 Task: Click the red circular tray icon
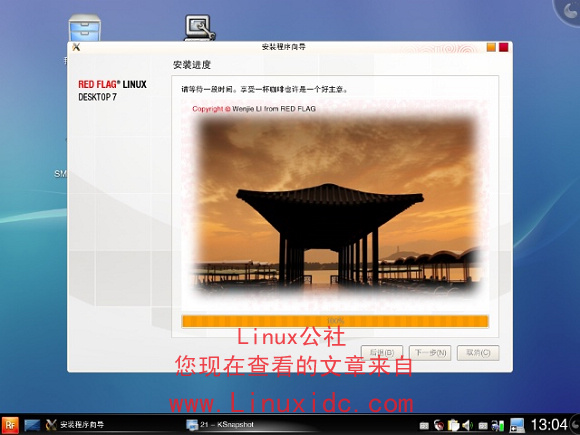439,425
